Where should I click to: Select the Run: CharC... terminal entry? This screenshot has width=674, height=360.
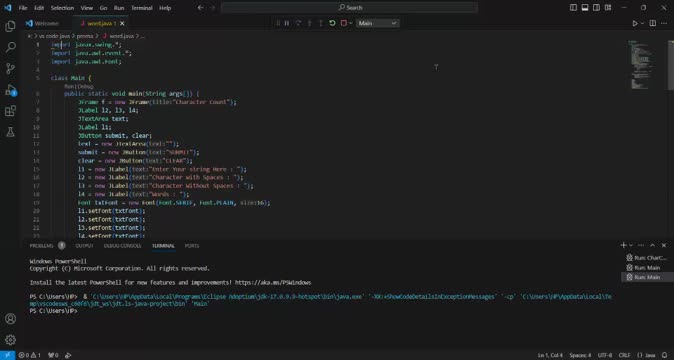(646, 258)
